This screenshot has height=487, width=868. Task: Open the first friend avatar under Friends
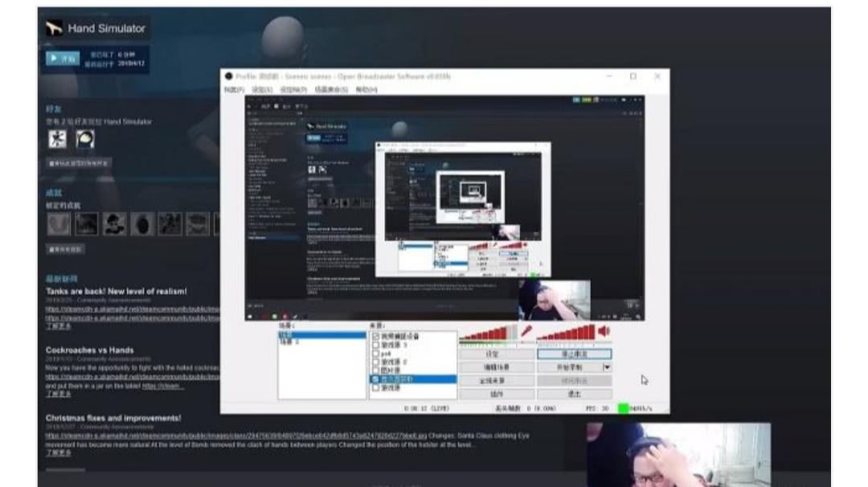57,139
